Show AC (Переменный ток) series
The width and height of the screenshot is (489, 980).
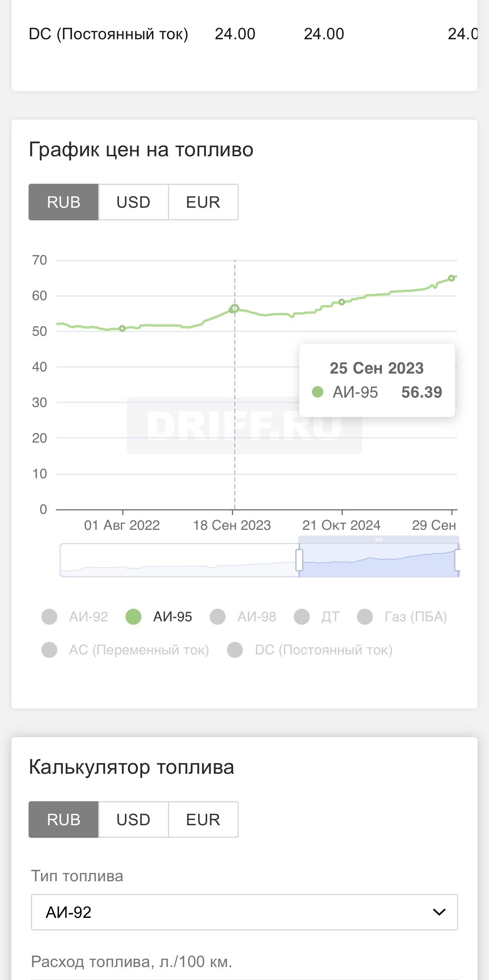pyautogui.click(x=126, y=650)
